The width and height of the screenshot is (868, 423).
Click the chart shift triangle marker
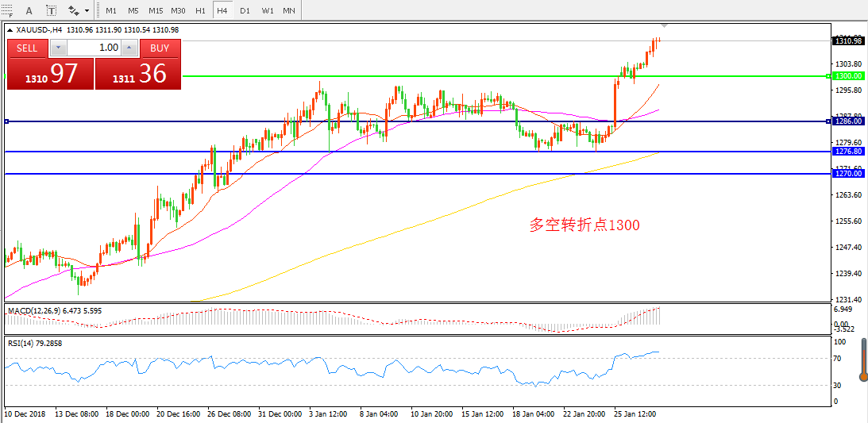click(x=664, y=26)
